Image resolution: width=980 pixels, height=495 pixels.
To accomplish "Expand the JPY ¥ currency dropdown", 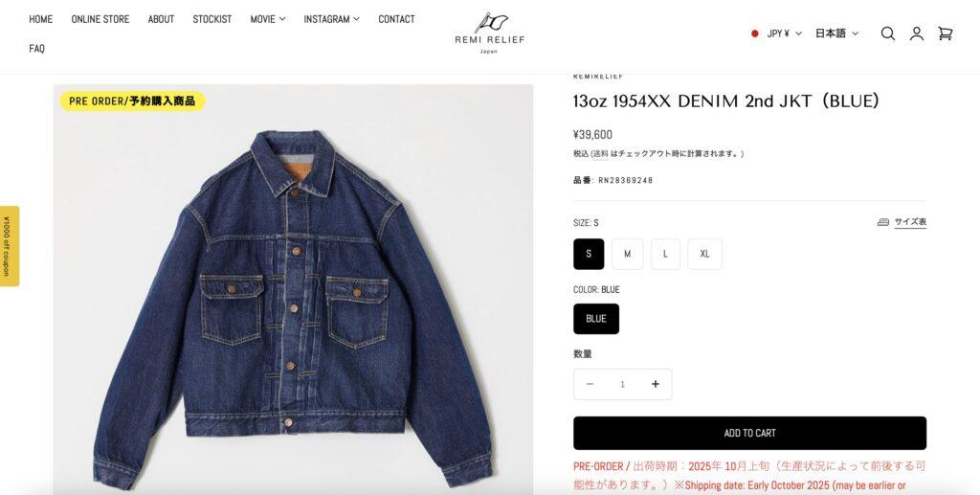I will pyautogui.click(x=784, y=34).
